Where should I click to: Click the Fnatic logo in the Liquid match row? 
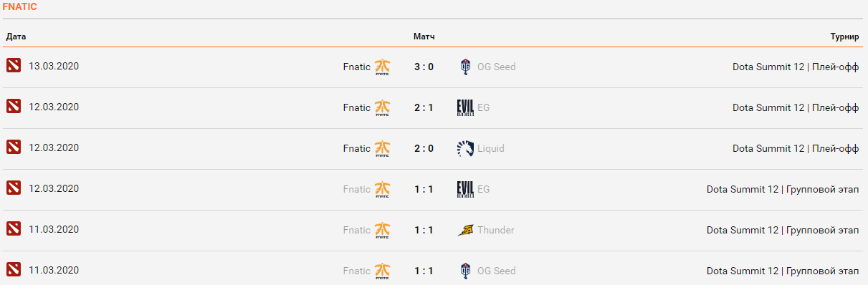(x=383, y=149)
